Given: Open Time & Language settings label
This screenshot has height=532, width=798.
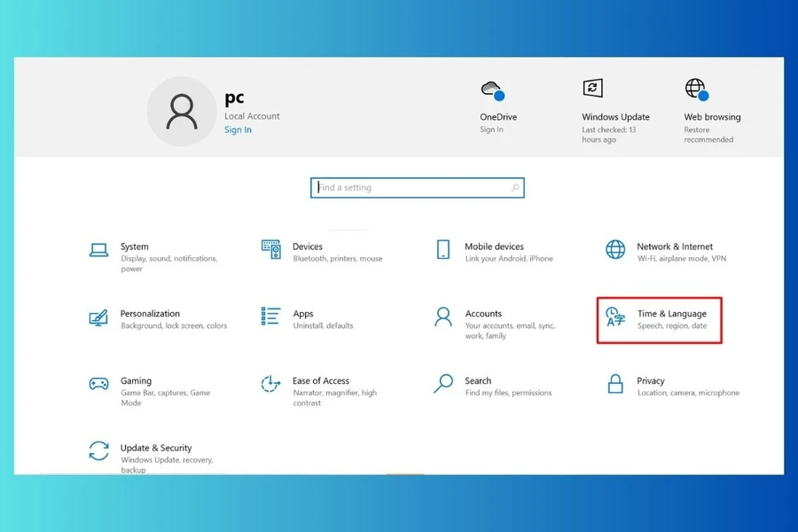Looking at the screenshot, I should point(672,314).
